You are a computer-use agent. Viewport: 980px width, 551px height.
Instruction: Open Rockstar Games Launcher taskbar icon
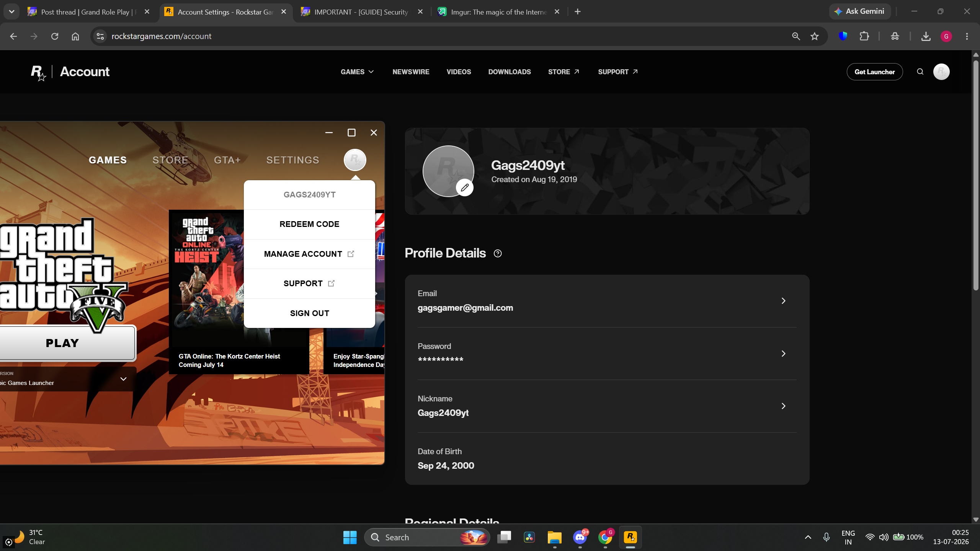pyautogui.click(x=630, y=537)
